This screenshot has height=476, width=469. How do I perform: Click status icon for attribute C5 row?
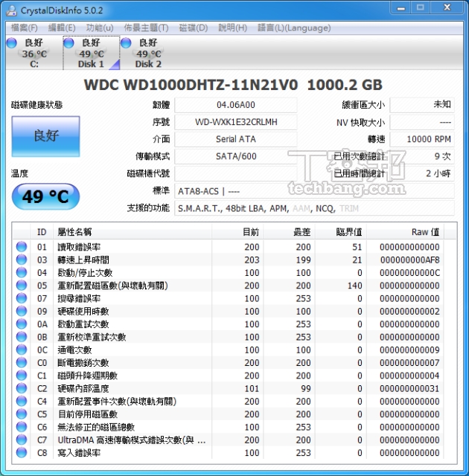pos(22,414)
